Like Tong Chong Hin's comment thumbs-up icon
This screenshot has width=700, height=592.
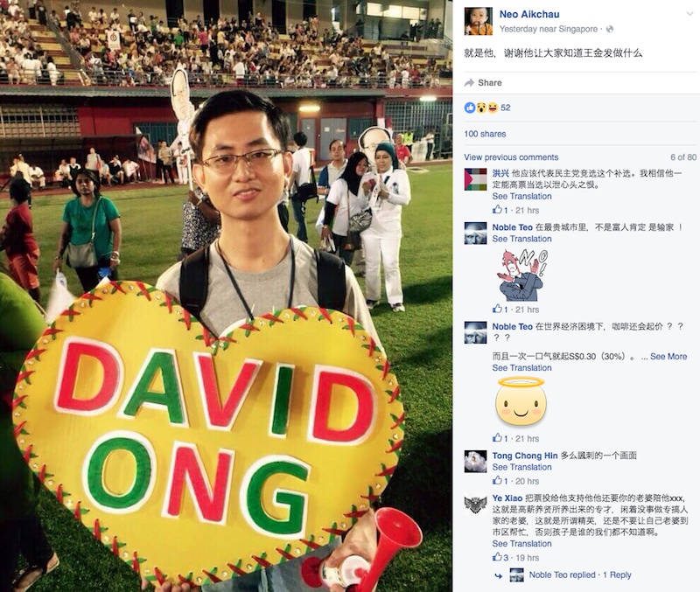pos(497,480)
